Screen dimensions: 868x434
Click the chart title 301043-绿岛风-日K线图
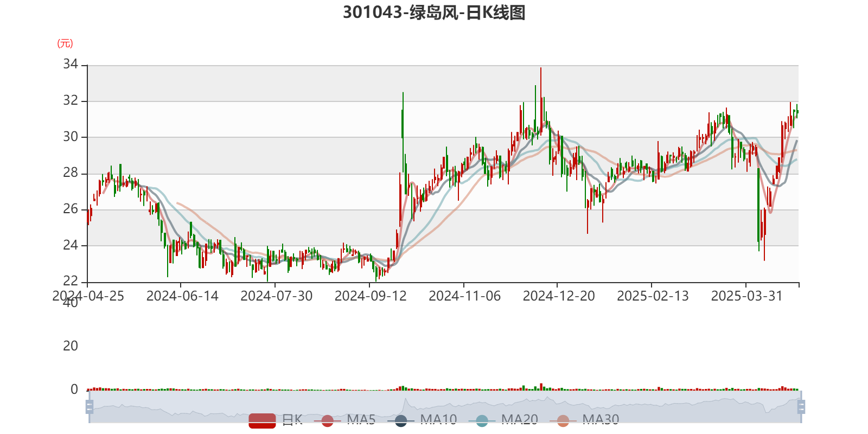click(434, 12)
